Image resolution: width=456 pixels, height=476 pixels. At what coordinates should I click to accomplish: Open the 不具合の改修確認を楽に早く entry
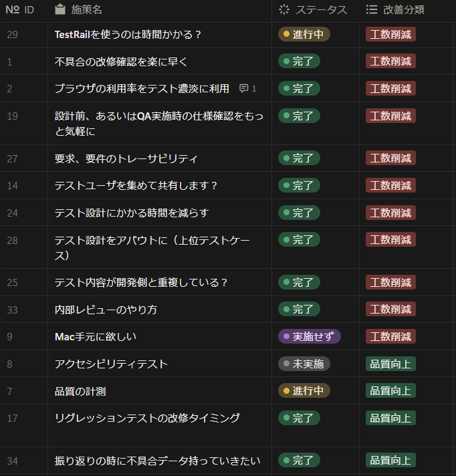coord(121,62)
